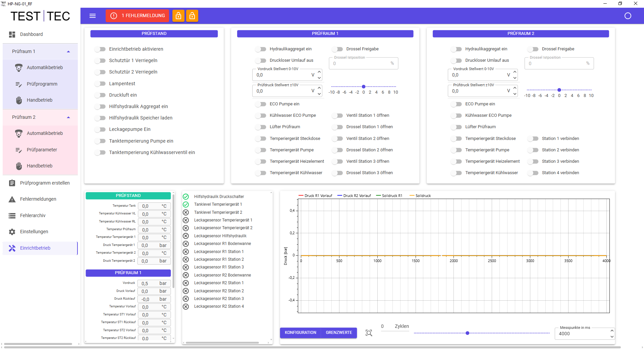Click the first orange lock icon
The height and width of the screenshot is (349, 644).
(178, 16)
